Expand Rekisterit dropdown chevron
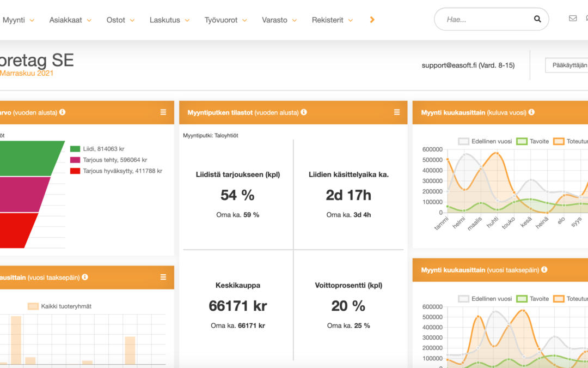The width and height of the screenshot is (588, 368). 351,20
